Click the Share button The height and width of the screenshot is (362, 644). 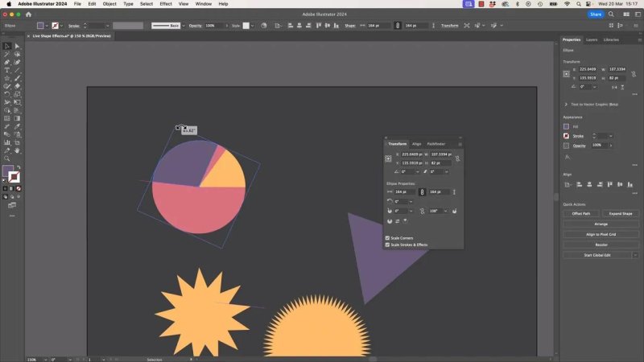(x=596, y=14)
